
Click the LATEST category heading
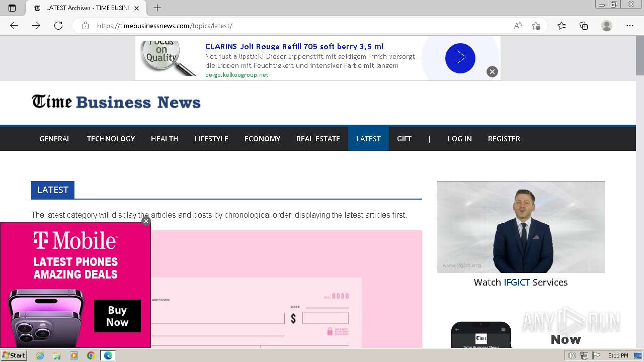pos(53,190)
